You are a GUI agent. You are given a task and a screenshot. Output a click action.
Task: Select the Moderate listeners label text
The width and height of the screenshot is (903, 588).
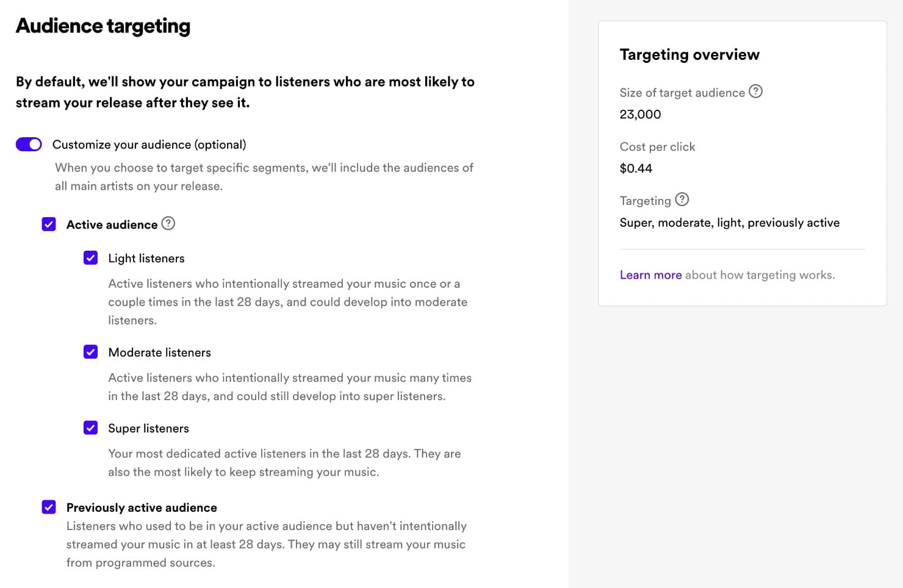click(159, 353)
